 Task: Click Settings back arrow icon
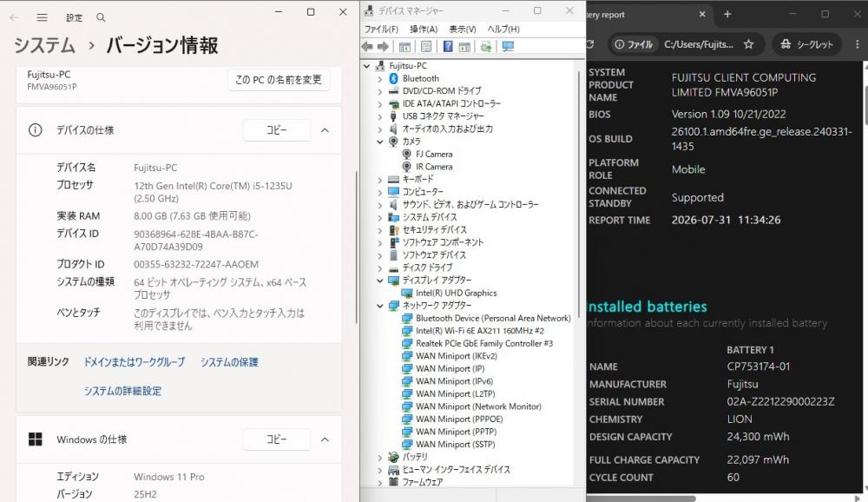point(15,17)
